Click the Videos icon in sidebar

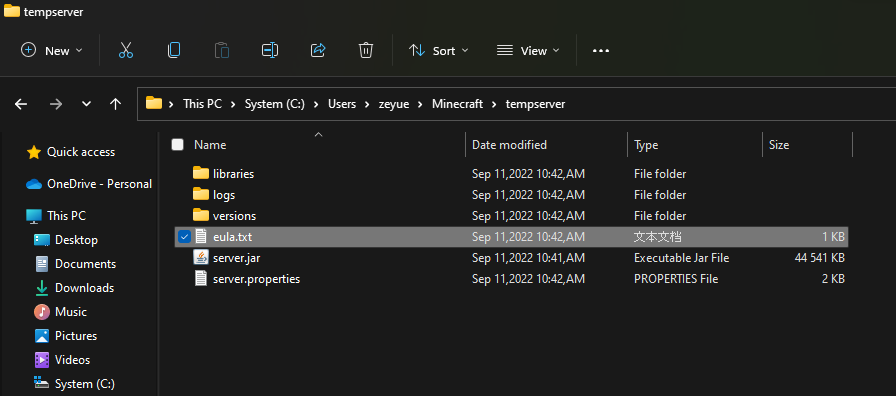tap(42, 360)
